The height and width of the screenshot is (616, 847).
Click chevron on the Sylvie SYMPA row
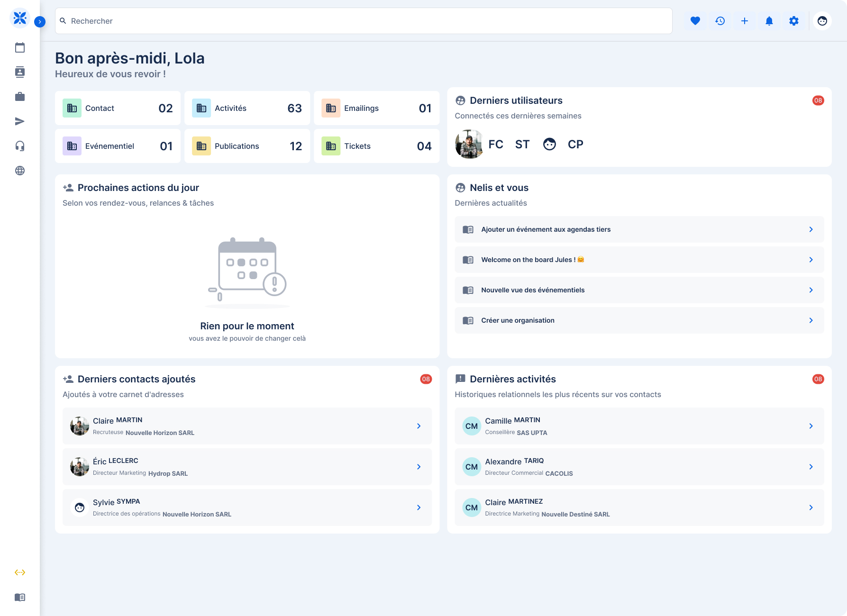coord(419,507)
